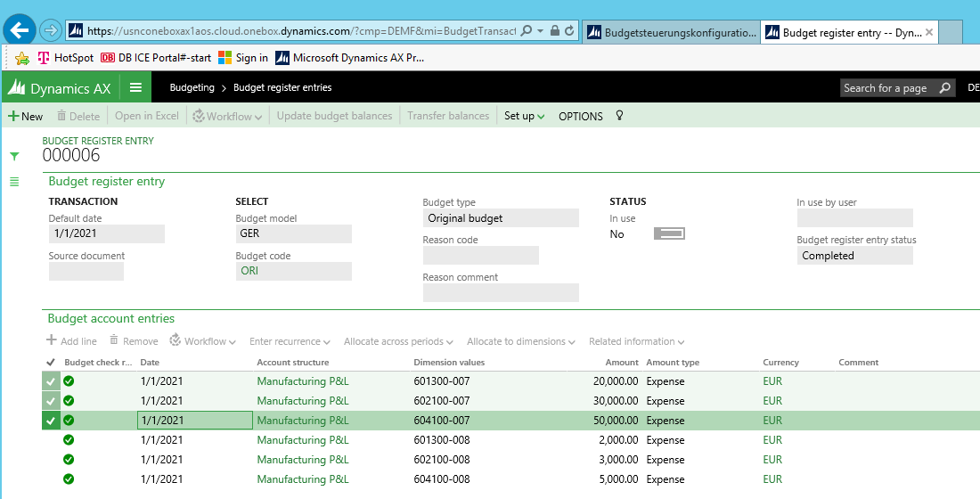980x499 pixels.
Task: Open the OPTIONS menu tab
Action: coord(580,116)
